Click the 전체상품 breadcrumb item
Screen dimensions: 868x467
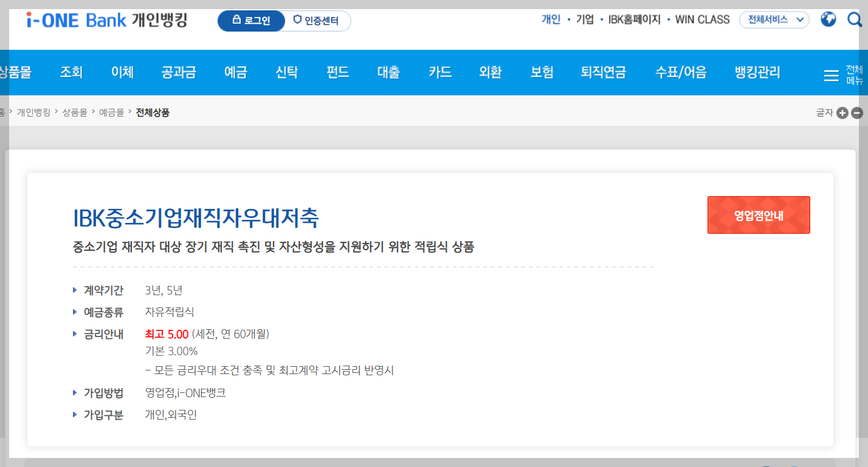click(153, 113)
